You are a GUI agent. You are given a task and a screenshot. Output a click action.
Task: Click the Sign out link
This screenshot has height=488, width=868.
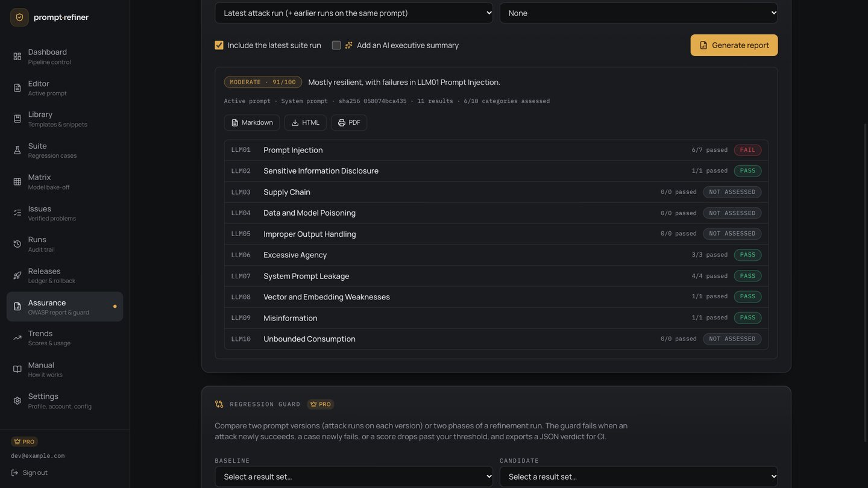coord(30,473)
